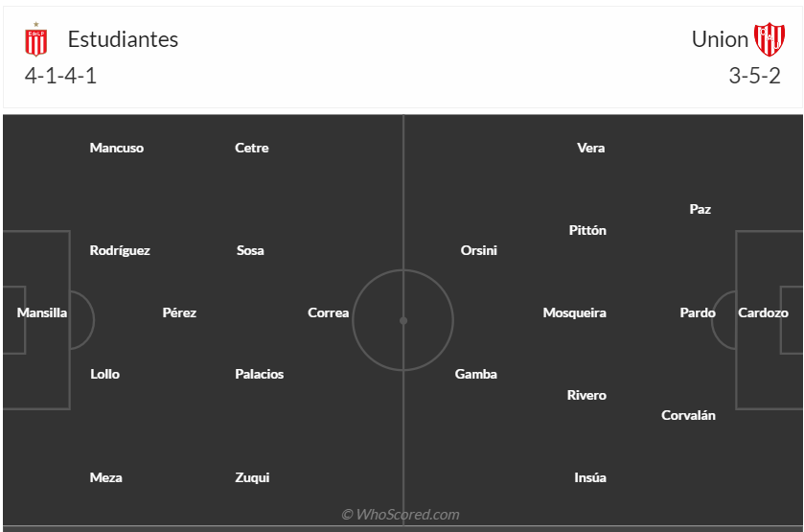Click player Rodríguez in the lineup
Screen dimensions: 804x532
pos(120,250)
